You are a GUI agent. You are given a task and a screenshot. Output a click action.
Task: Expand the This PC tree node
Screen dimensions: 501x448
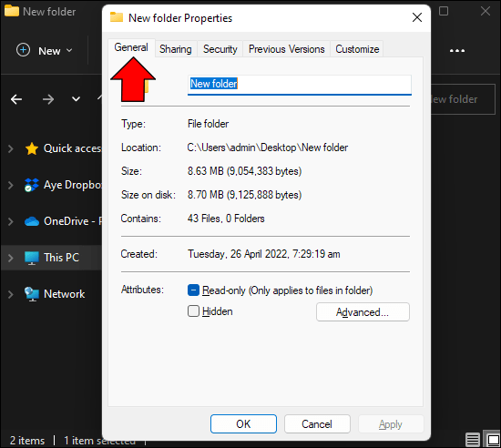[11, 258]
